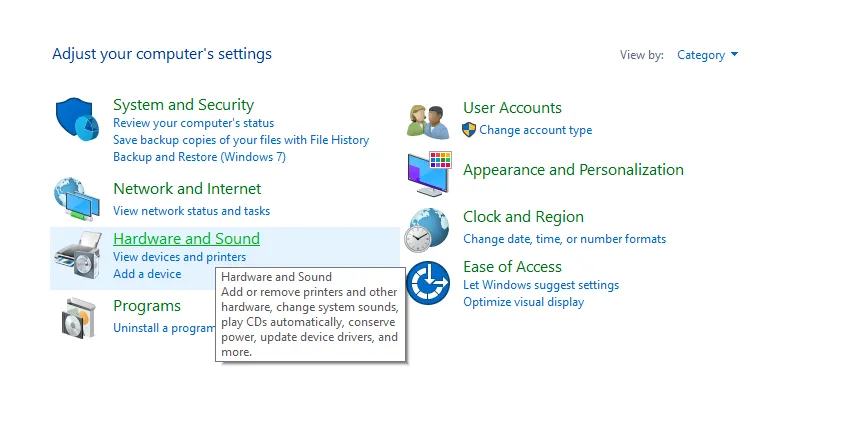Open System and Security heading
Image resolution: width=851 pixels, height=441 pixels.
[183, 104]
